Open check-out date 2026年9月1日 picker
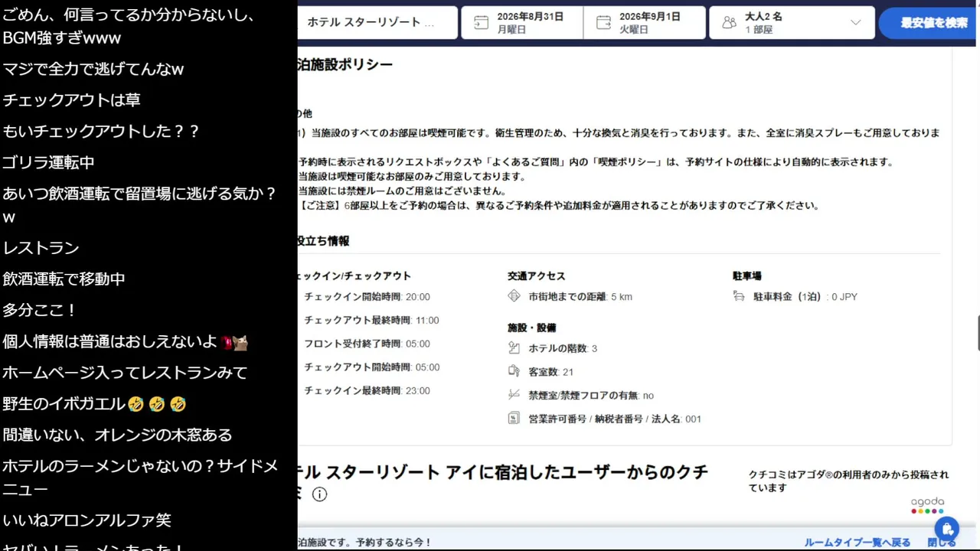The image size is (980, 551). click(644, 22)
